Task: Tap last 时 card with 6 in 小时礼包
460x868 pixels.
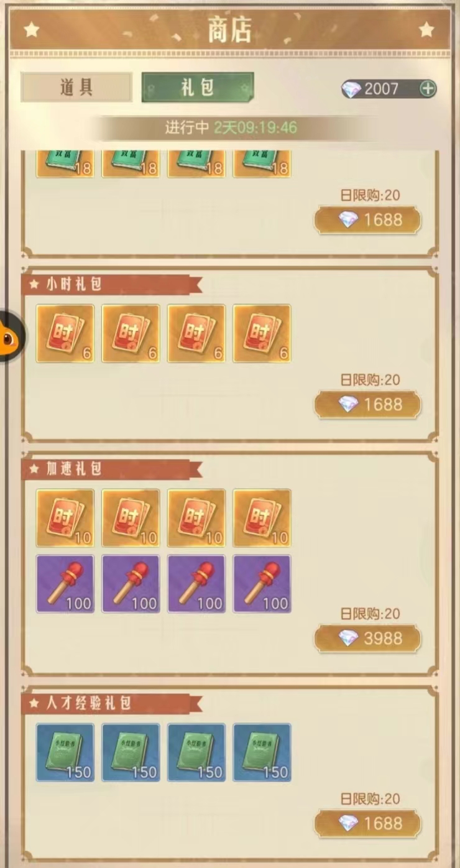Action: 262,333
